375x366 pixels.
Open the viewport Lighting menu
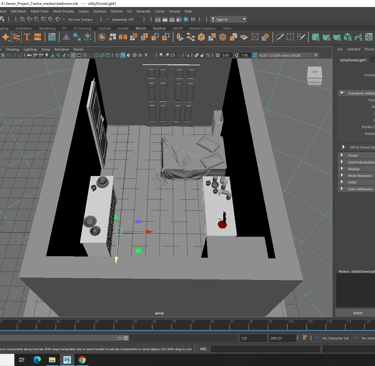click(x=30, y=49)
